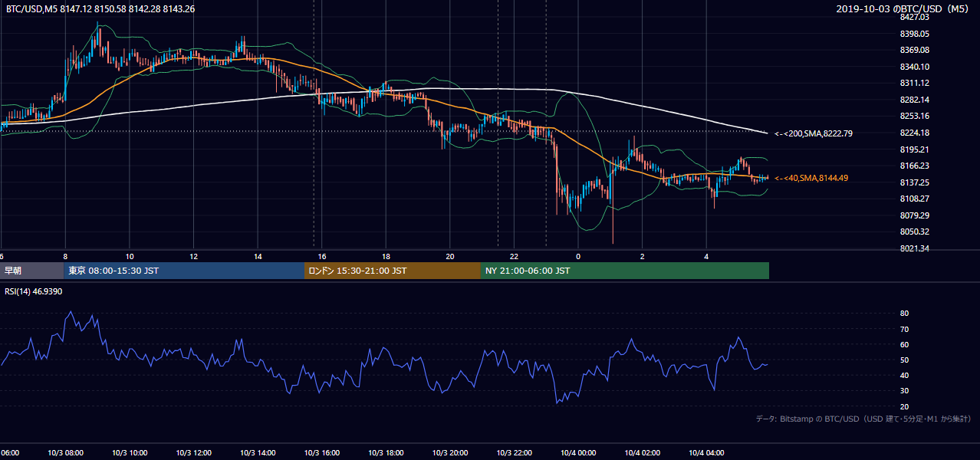980x460 pixels.
Task: Select the 200 SMA 8222.79 label
Action: pos(814,133)
